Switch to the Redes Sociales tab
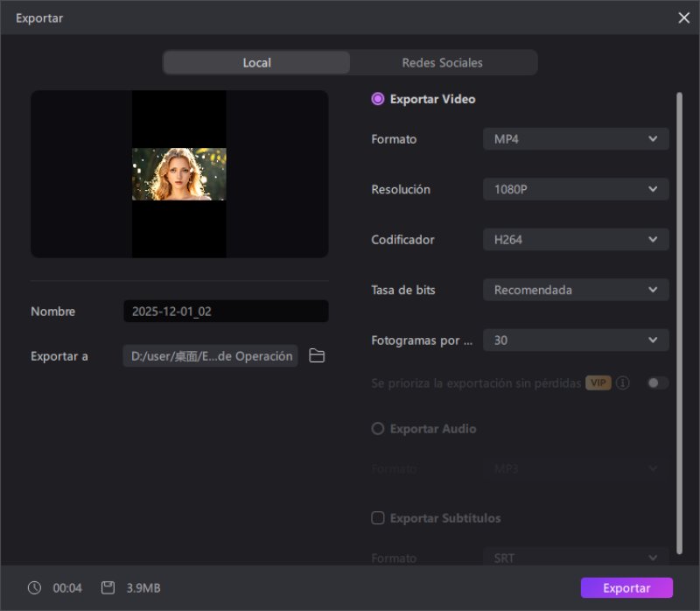 pos(442,62)
